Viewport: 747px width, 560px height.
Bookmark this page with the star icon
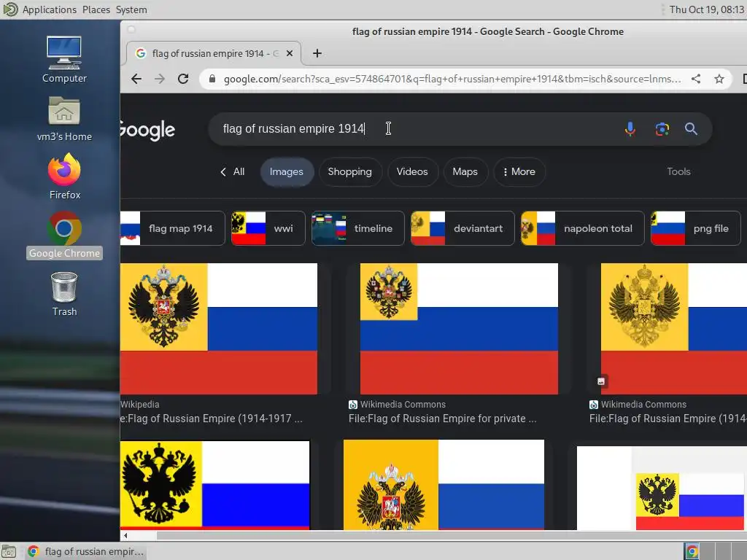(x=719, y=79)
